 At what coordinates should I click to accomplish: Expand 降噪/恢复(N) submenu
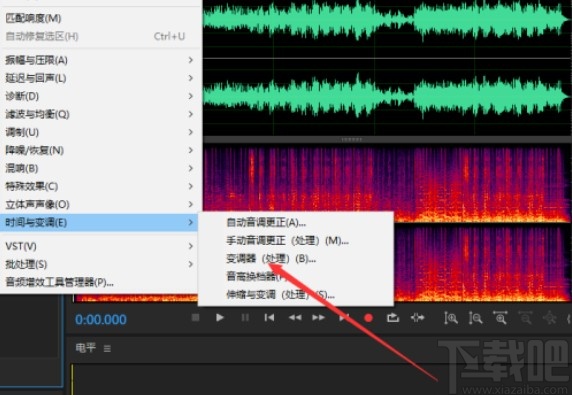[101, 150]
